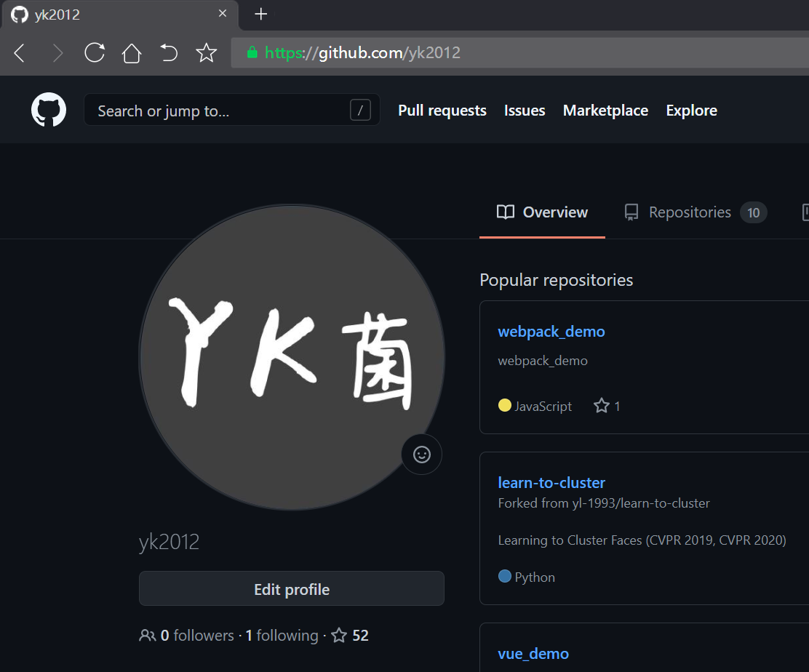The height and width of the screenshot is (672, 809).
Task: Click the Edit profile button
Action: 292,588
